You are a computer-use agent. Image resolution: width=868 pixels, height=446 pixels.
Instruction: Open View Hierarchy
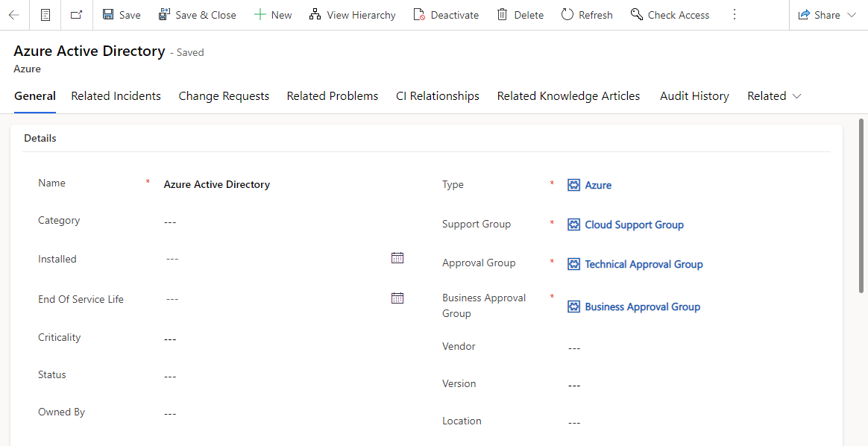[353, 15]
